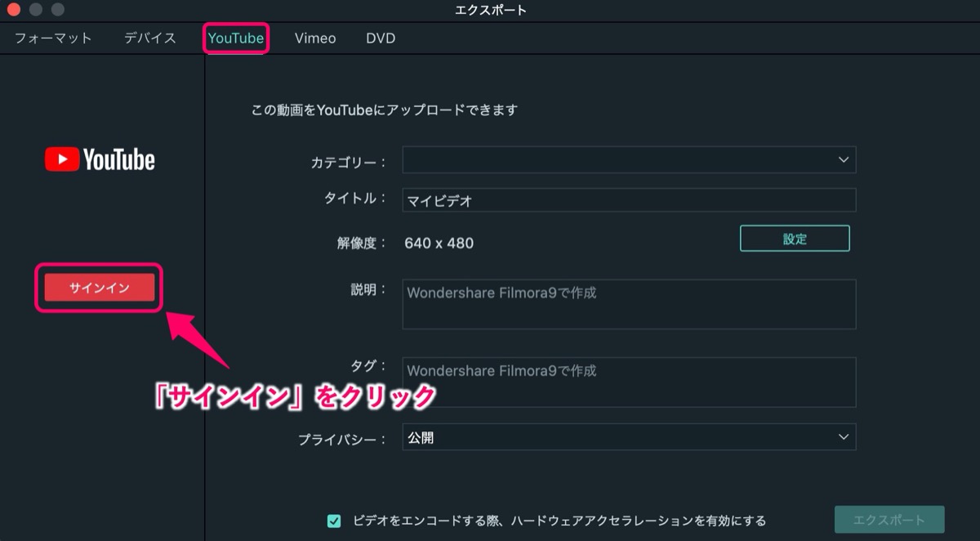Click the red サインイン button
This screenshot has height=541, width=980.
point(100,288)
